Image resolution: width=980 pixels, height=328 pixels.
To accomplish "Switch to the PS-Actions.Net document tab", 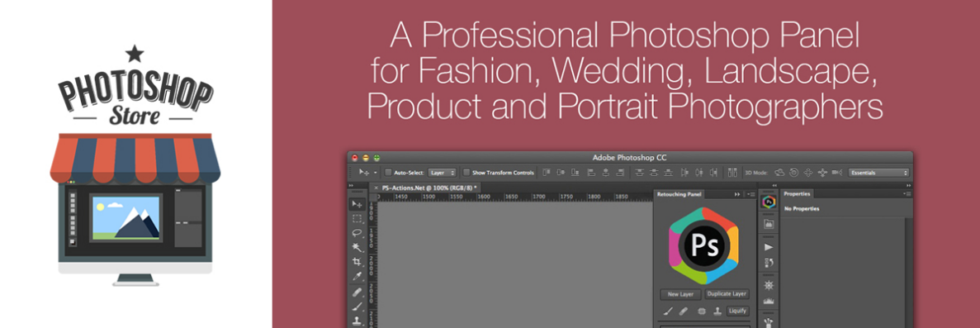I will coord(428,188).
